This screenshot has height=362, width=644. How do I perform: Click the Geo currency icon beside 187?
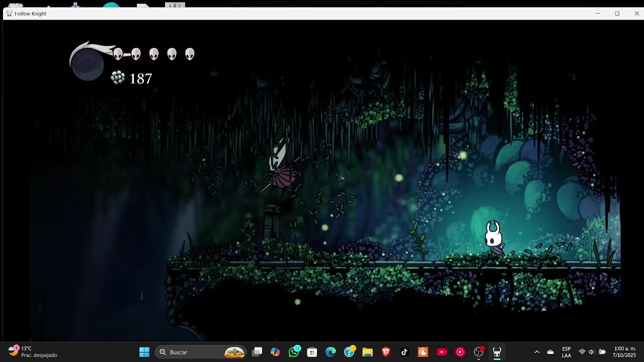(118, 77)
